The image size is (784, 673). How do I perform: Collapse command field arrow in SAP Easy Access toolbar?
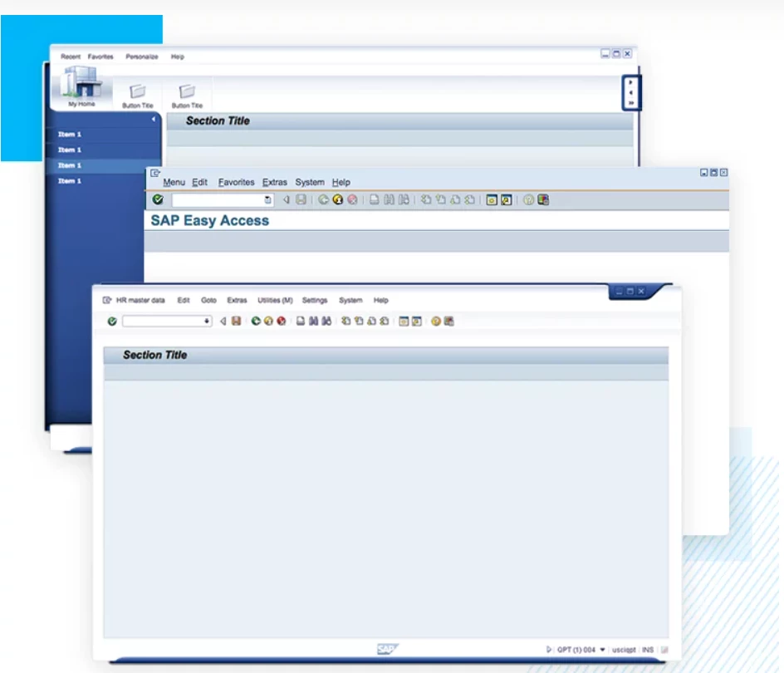286,199
